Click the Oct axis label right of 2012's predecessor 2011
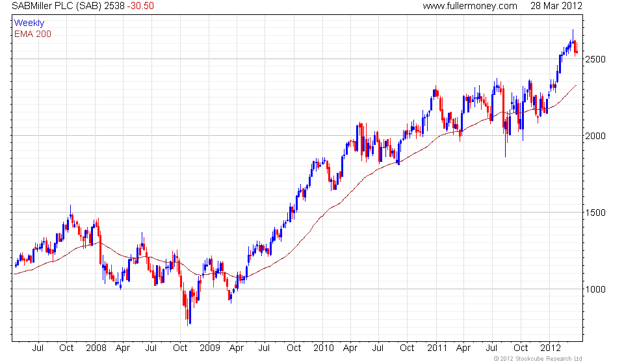637x364 pixels. [x=521, y=348]
